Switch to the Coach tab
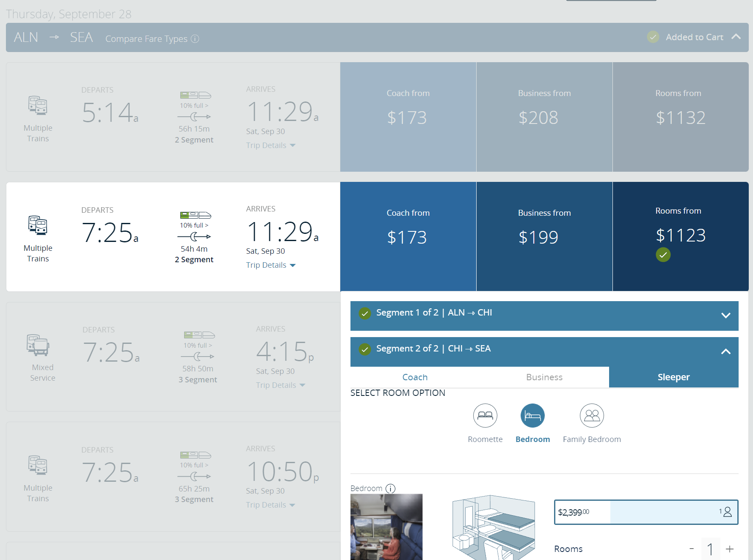 [x=415, y=377]
